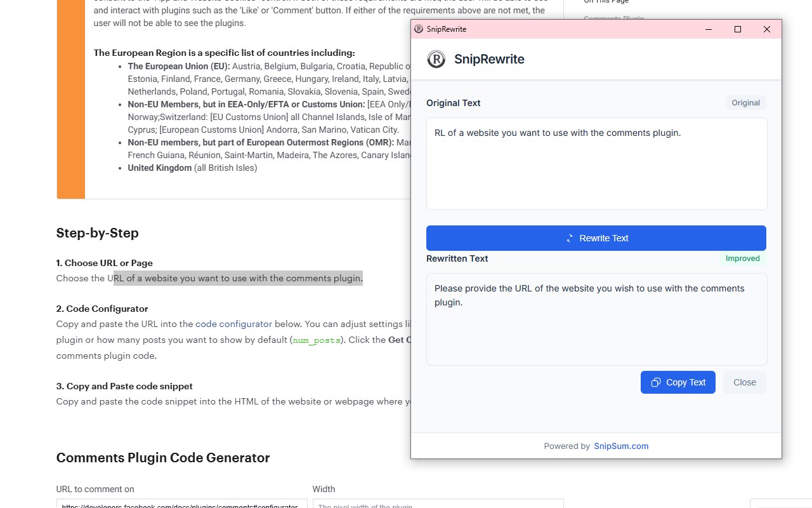Click 'Non-EU Members, but in EEA-Only/EFTA' item
Image resolution: width=812 pixels, height=508 pixels.
coord(268,117)
